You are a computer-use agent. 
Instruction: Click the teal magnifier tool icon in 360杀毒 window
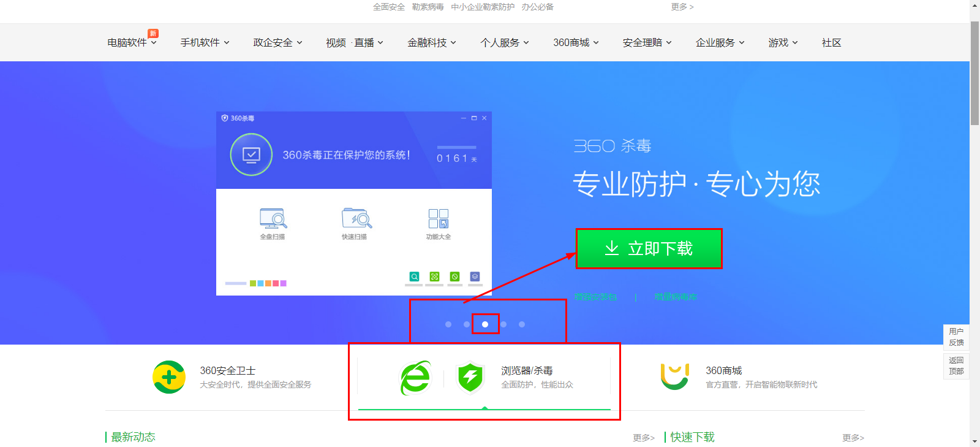[415, 277]
